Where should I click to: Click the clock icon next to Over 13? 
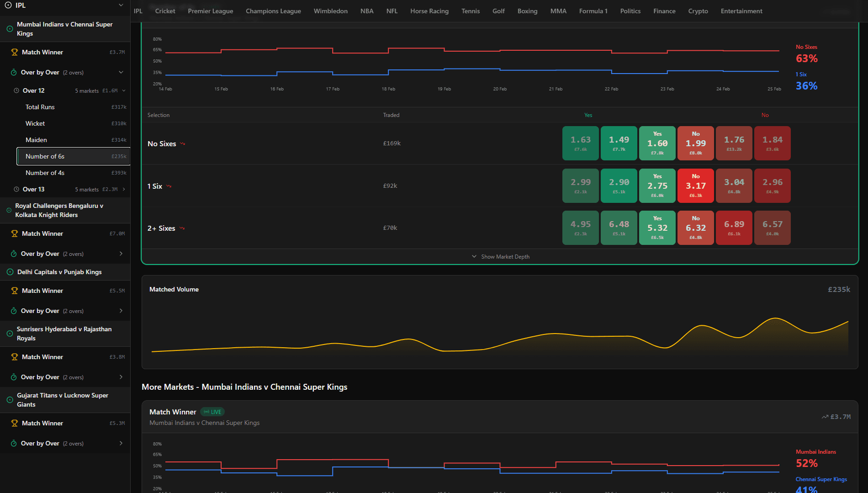point(16,189)
